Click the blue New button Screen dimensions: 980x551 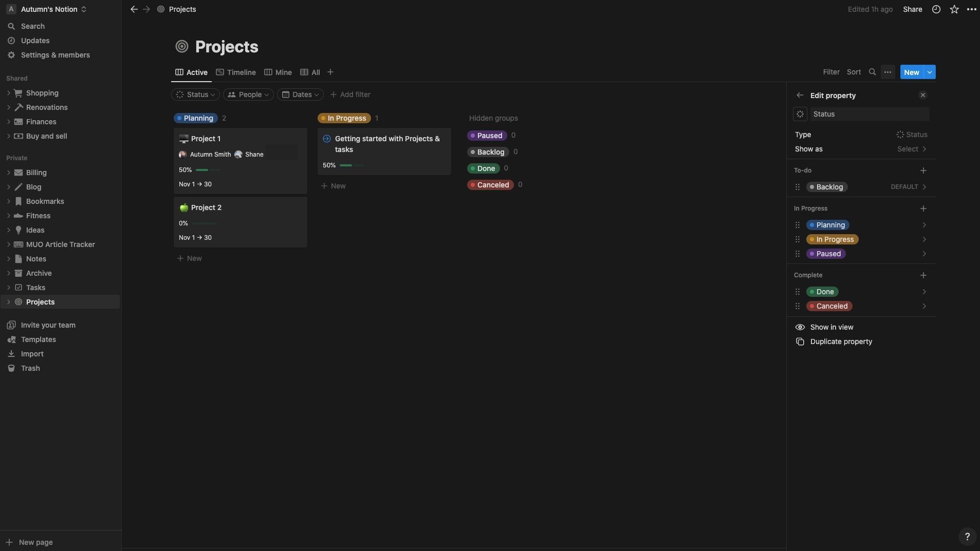click(x=912, y=72)
